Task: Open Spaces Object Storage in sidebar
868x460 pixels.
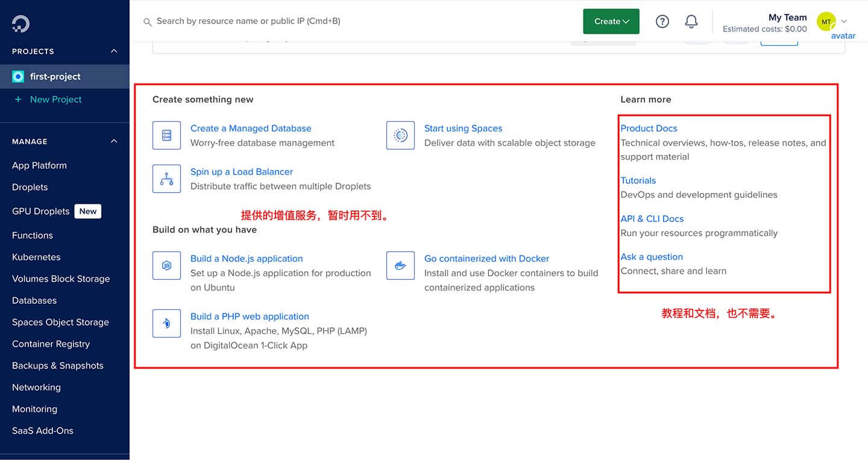Action: pos(60,322)
